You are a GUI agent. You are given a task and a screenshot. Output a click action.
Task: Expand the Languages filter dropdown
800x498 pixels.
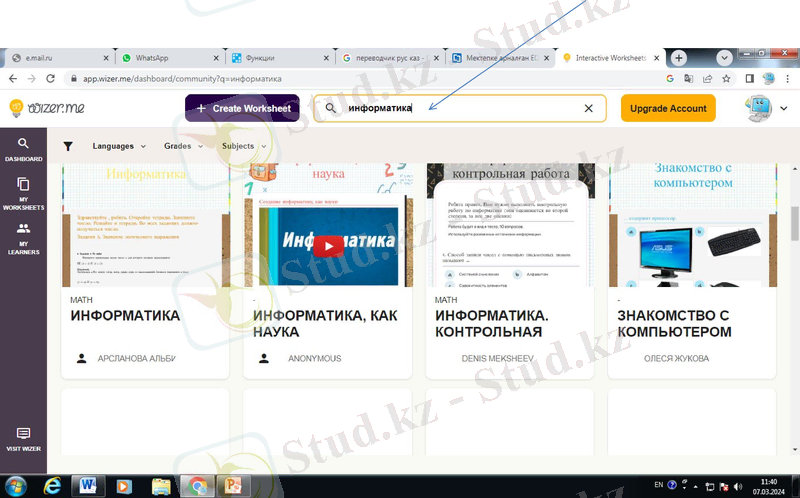[118, 146]
